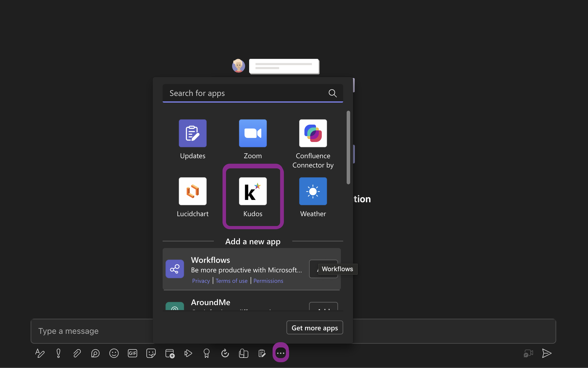Send the message with the arrow icon

[547, 353]
